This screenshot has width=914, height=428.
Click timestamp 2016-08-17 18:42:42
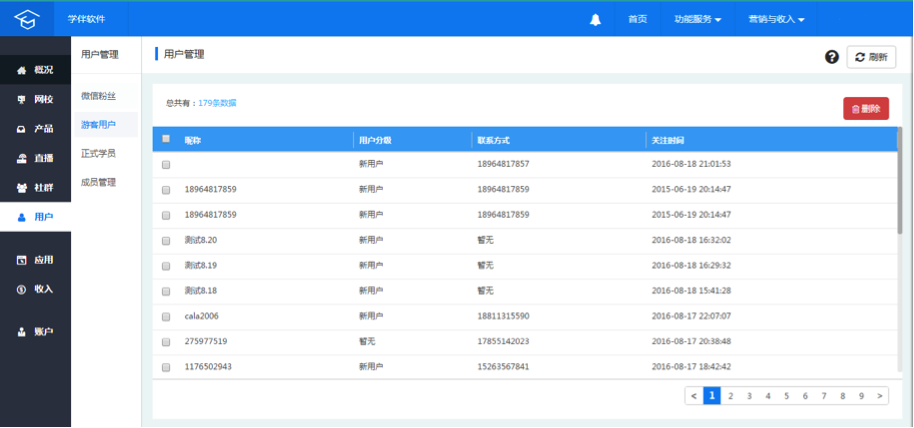coord(691,367)
